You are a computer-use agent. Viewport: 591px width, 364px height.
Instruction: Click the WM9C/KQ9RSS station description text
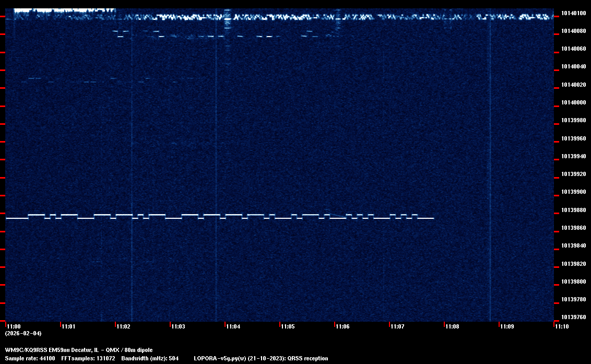(79, 349)
